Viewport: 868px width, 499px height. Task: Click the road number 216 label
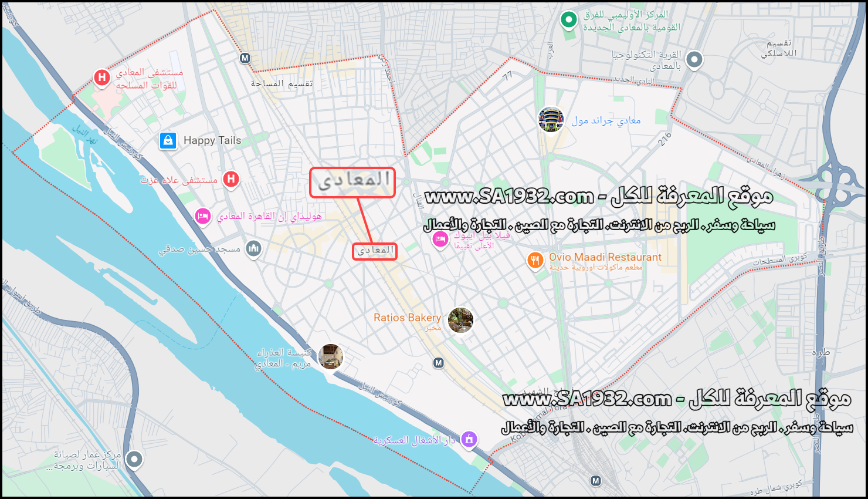(x=664, y=140)
